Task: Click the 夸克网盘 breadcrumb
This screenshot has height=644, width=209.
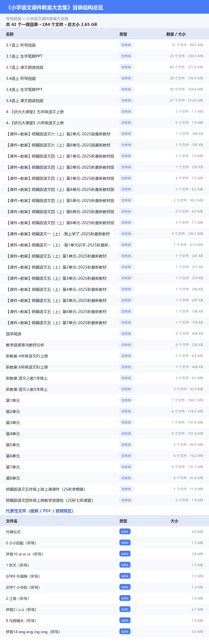Action: click(x=13, y=19)
